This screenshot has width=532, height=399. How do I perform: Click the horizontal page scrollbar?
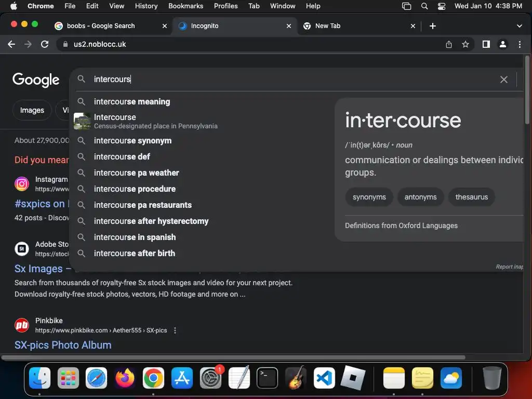click(x=233, y=357)
